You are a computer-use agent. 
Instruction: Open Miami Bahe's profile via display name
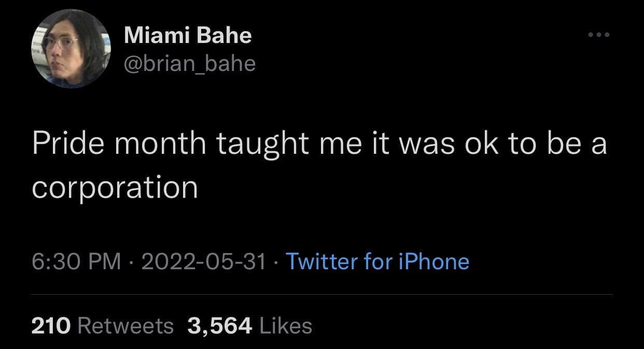(x=188, y=35)
